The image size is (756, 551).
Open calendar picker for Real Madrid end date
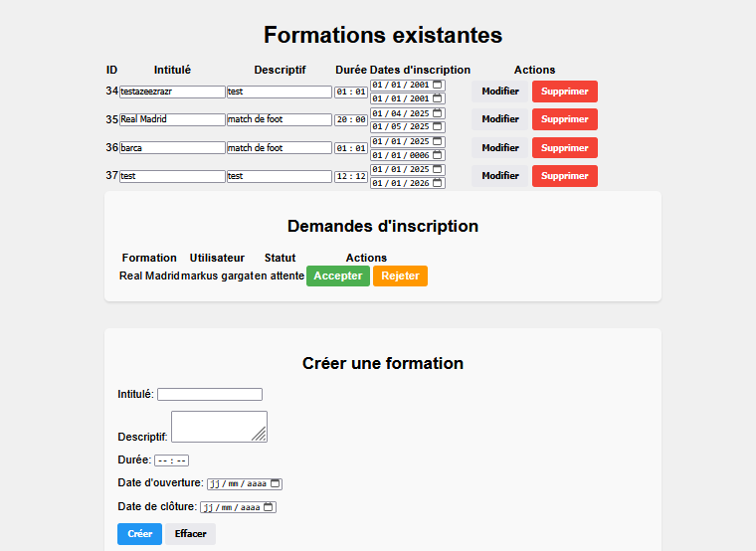pos(438,126)
